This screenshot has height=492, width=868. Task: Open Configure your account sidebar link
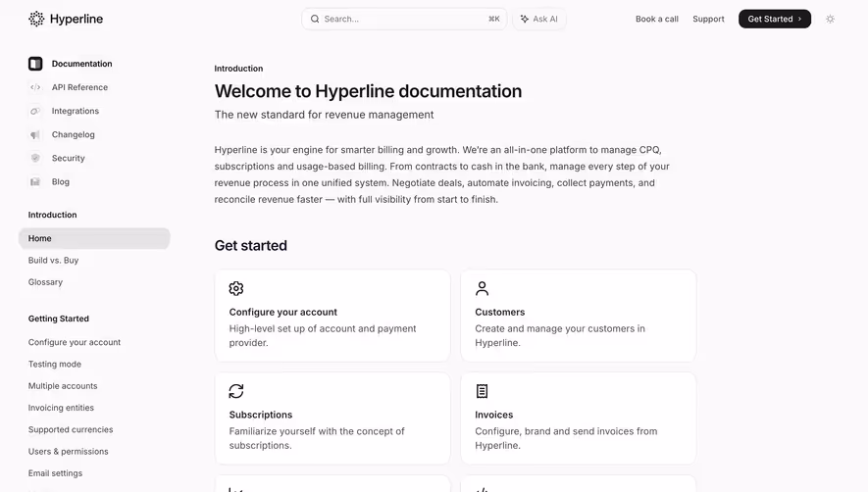pos(75,343)
